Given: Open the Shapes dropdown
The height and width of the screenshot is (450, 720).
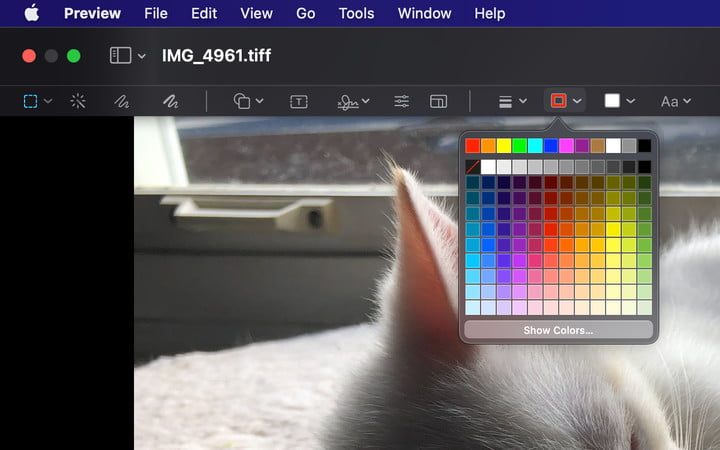Looking at the screenshot, I should [248, 101].
